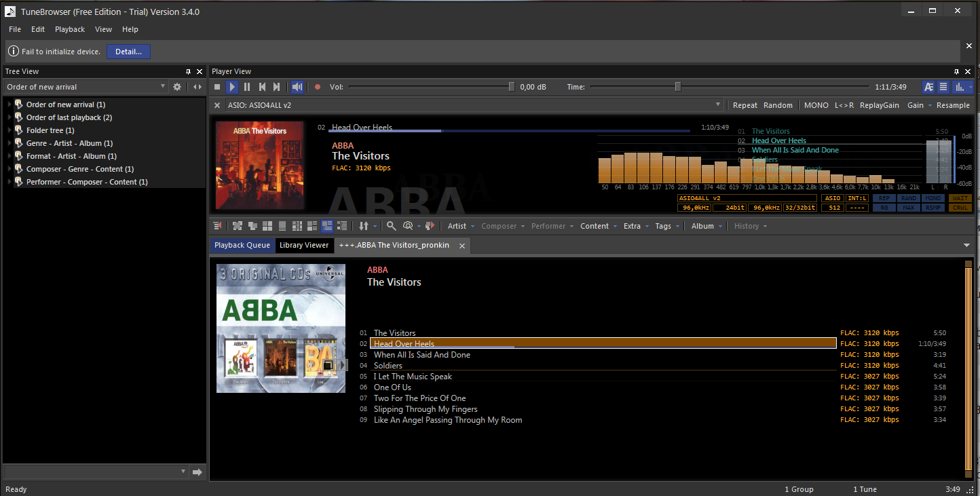Viewport: 980px width, 496px height.
Task: Click the settings gear in Tree View
Action: (178, 87)
